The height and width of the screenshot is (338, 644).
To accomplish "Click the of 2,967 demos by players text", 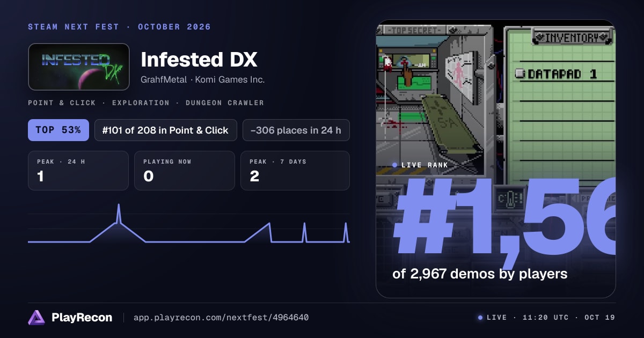I will point(480,274).
